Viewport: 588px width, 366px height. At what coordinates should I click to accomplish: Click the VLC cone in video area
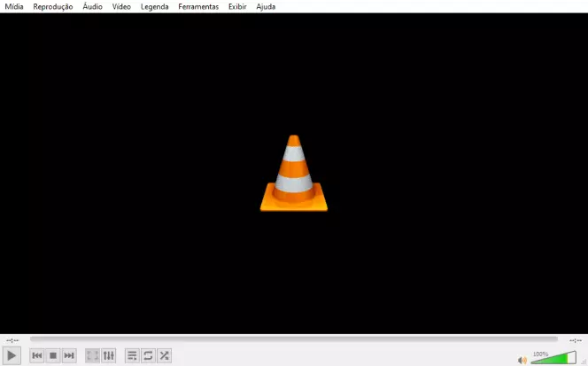(x=294, y=173)
